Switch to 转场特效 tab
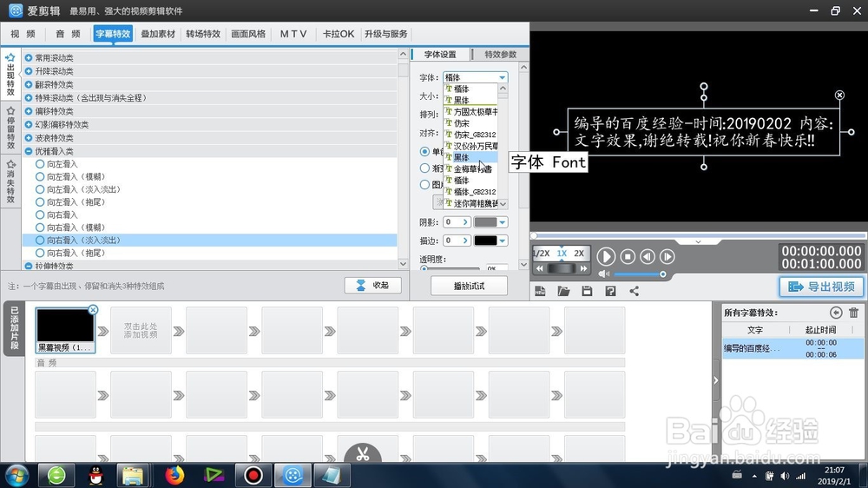This screenshot has width=868, height=488. pos(203,34)
